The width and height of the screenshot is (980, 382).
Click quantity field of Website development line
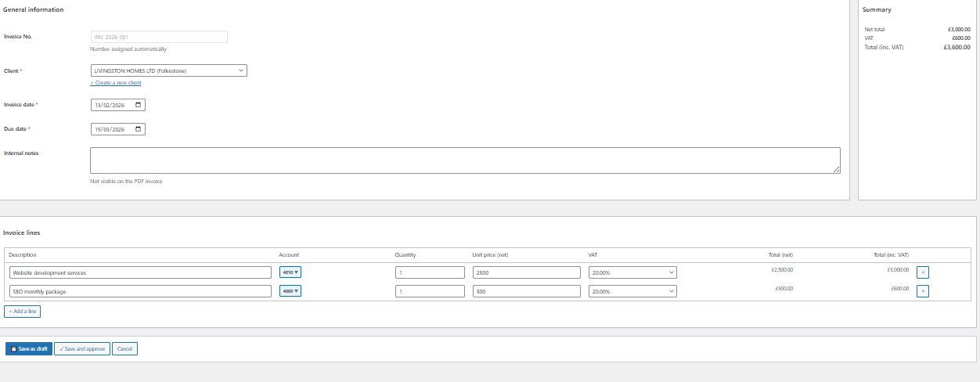pyautogui.click(x=430, y=272)
